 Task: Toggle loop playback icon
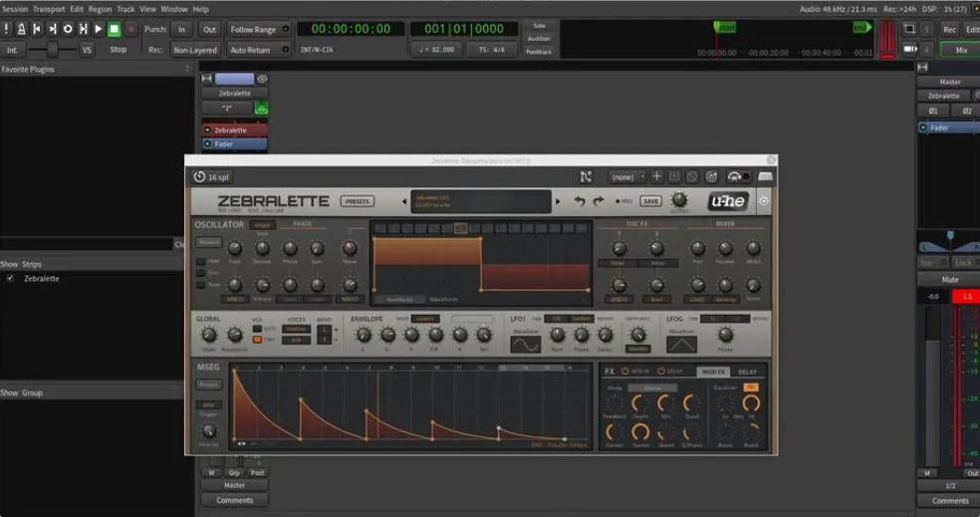pyautogui.click(x=68, y=29)
